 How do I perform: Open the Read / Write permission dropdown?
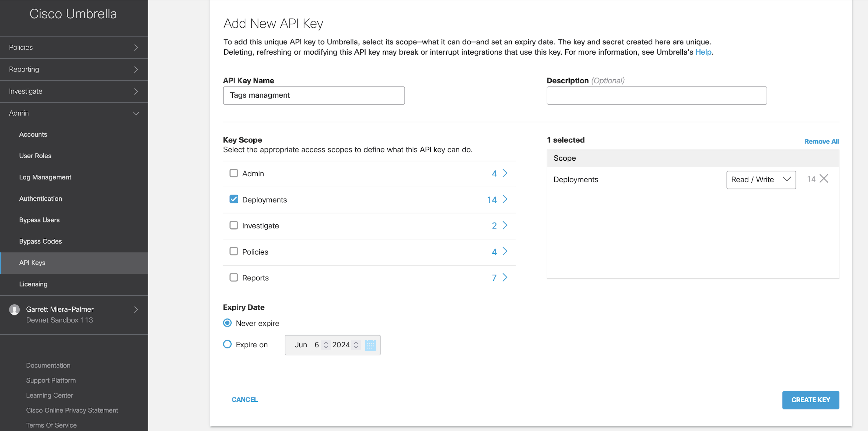[761, 180]
